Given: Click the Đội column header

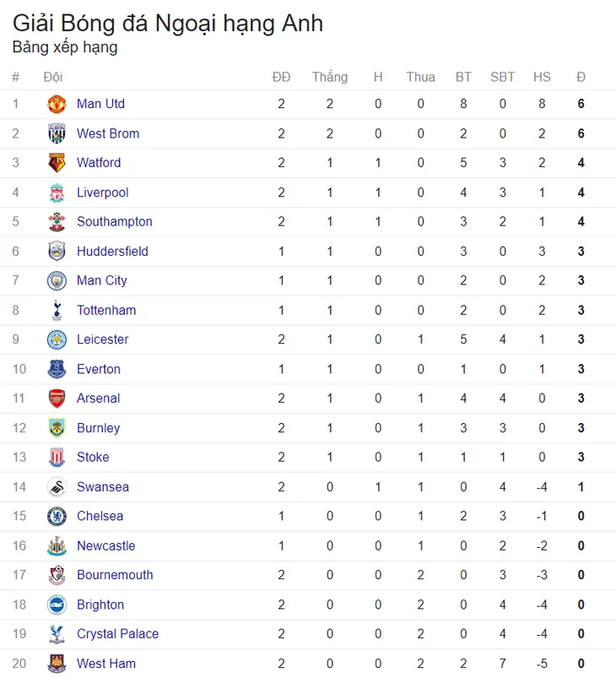Looking at the screenshot, I should (x=52, y=77).
